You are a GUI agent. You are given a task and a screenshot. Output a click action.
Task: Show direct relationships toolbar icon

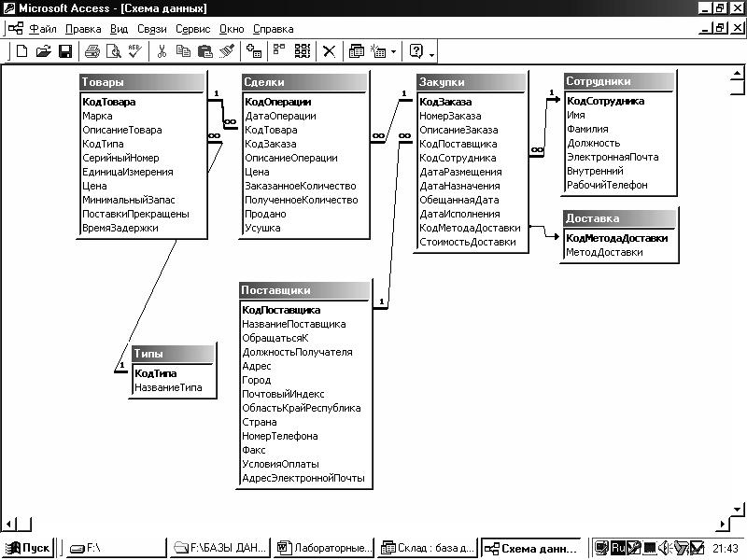point(279,51)
